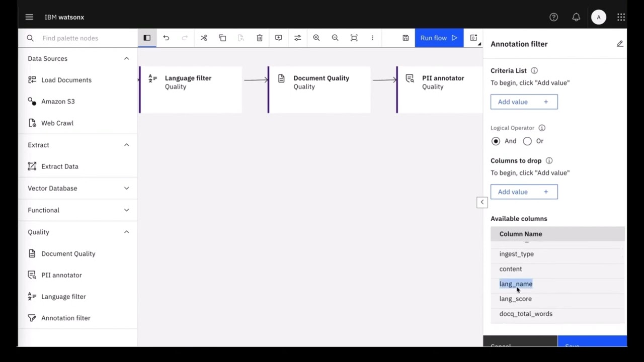The image size is (644, 362).
Task: Select the docq_total_words column row
Action: pos(557,314)
